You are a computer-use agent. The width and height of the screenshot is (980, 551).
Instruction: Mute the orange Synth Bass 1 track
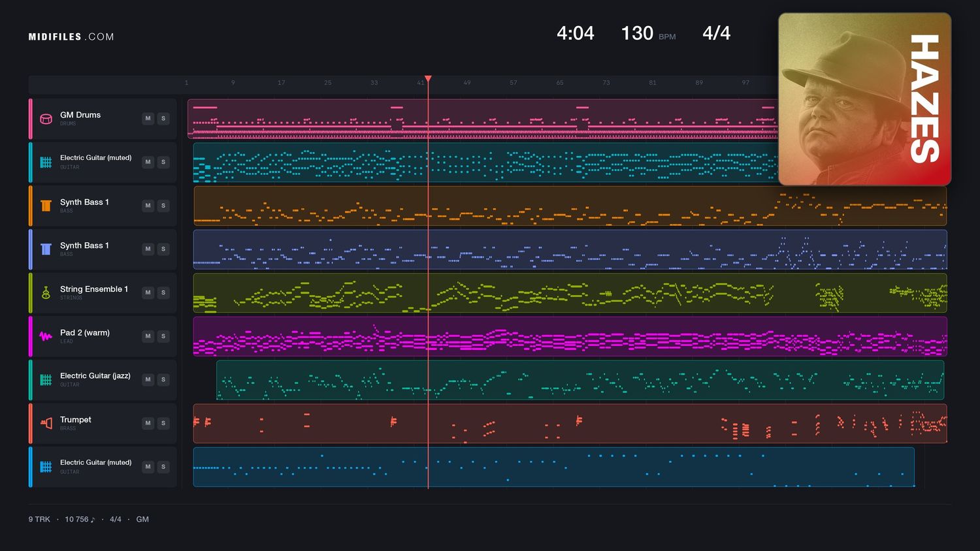pyautogui.click(x=148, y=206)
